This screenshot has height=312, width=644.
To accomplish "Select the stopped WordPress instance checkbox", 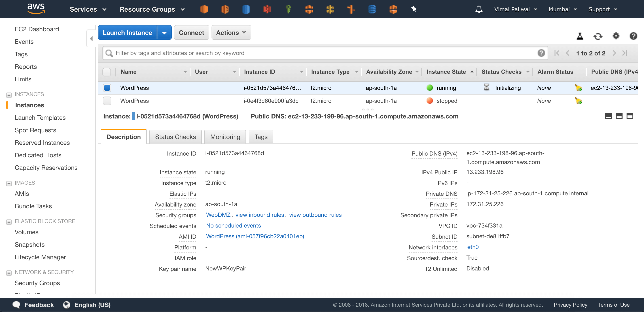I will click(107, 101).
